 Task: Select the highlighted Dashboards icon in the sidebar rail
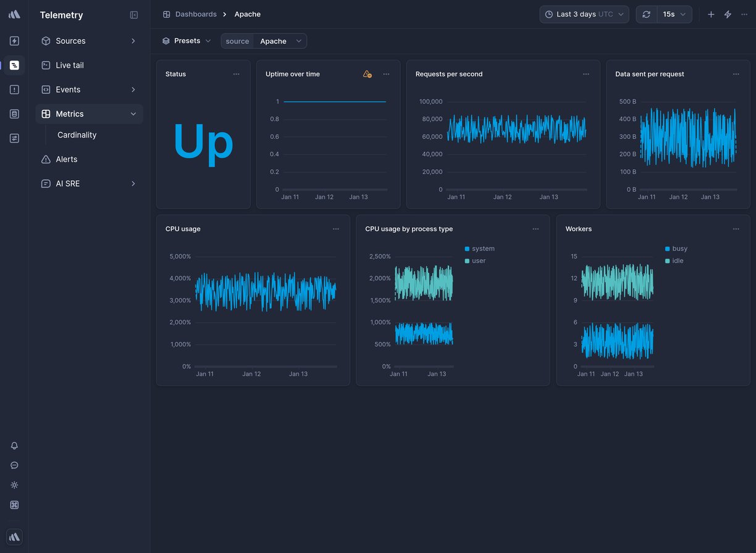pos(14,65)
